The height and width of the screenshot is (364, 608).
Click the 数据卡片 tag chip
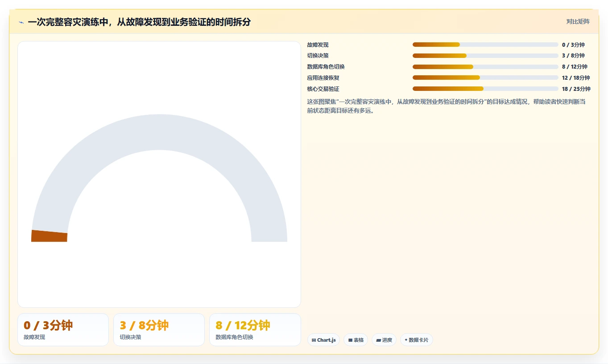tap(416, 340)
